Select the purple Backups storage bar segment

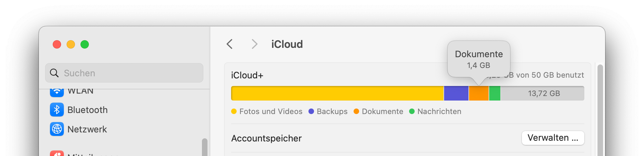coord(456,93)
